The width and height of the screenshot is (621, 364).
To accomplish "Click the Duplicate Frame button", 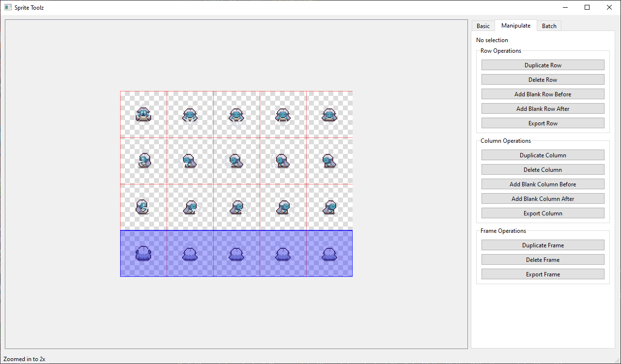I will click(543, 245).
